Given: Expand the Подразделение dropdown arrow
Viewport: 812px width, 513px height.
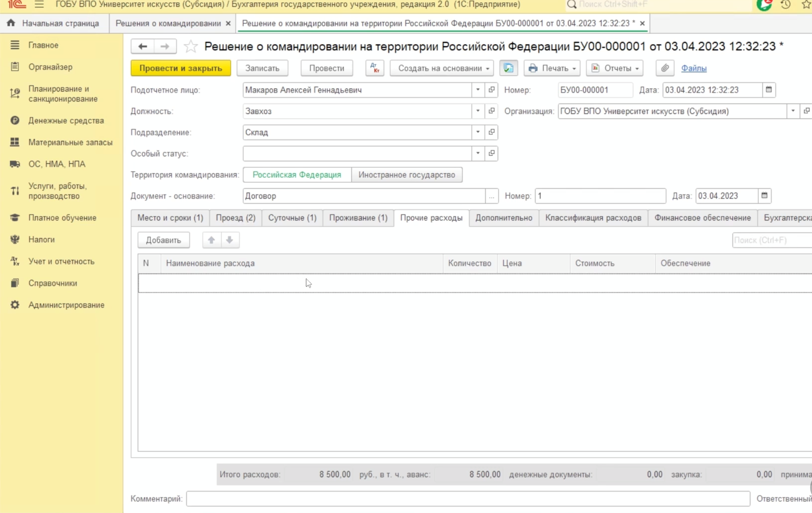Looking at the screenshot, I should point(478,132).
